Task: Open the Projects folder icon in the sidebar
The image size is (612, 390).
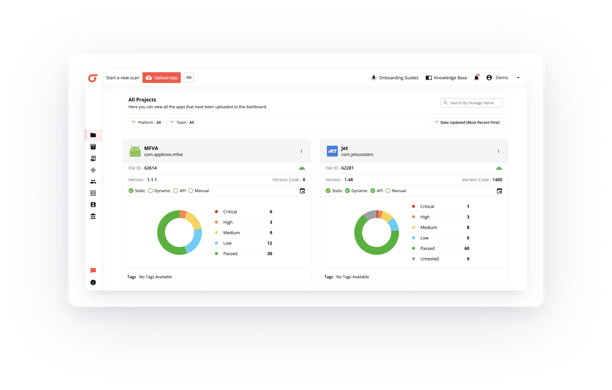Action: pos(93,135)
